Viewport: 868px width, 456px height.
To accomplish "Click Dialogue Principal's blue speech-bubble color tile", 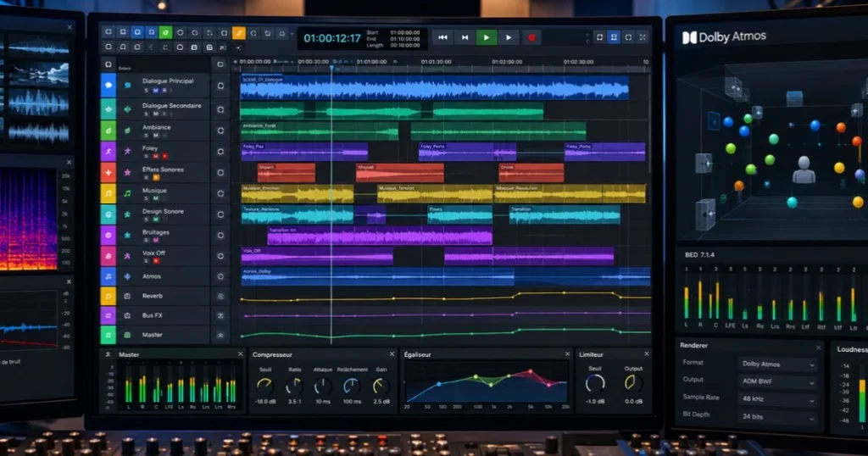I will [x=108, y=86].
